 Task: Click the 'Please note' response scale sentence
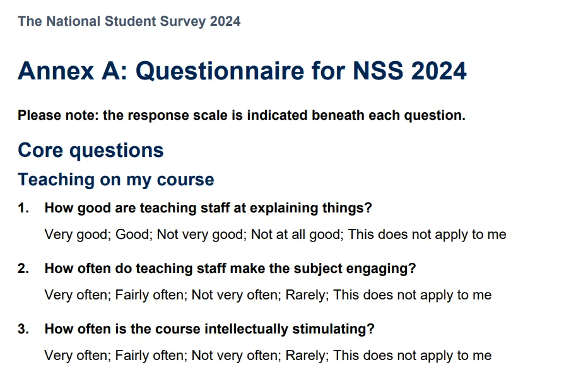click(x=242, y=115)
